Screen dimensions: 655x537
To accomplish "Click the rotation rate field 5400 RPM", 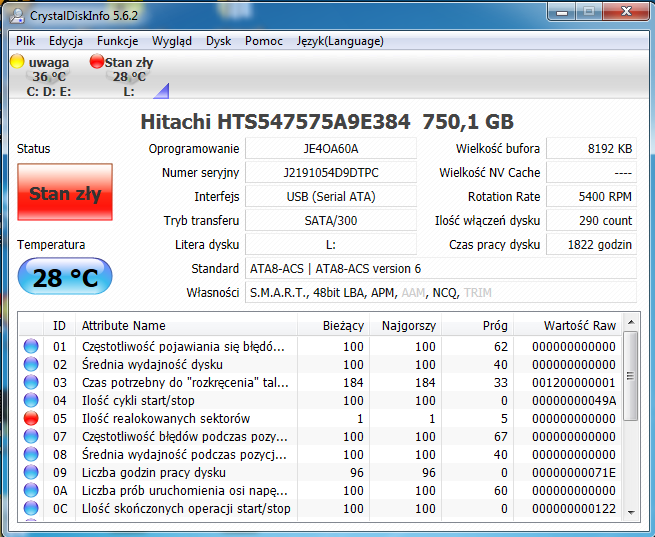I will tap(592, 197).
